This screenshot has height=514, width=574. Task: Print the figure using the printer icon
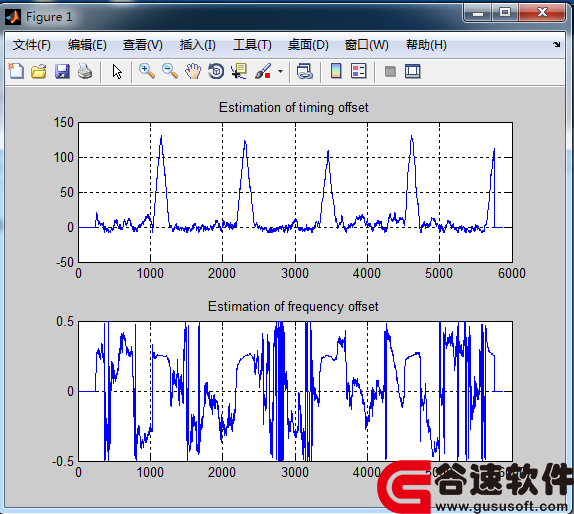coord(85,71)
